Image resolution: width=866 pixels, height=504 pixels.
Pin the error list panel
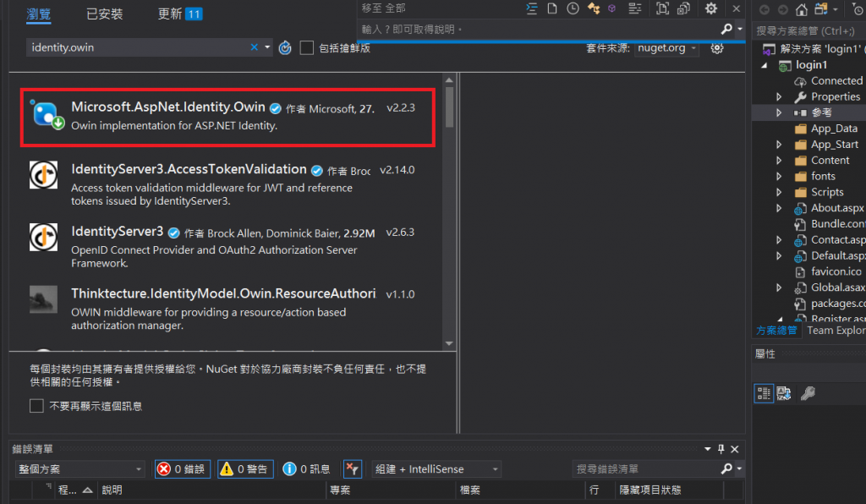[x=721, y=449]
